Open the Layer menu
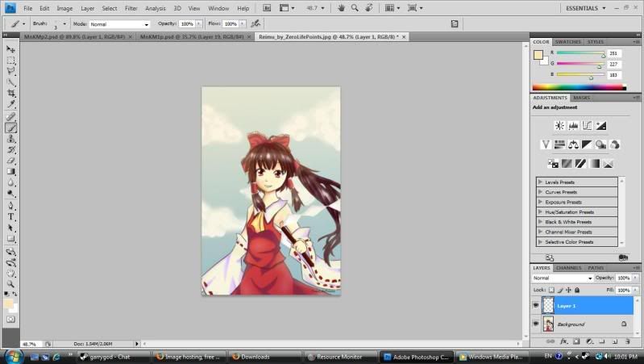644x364 pixels. point(88,8)
